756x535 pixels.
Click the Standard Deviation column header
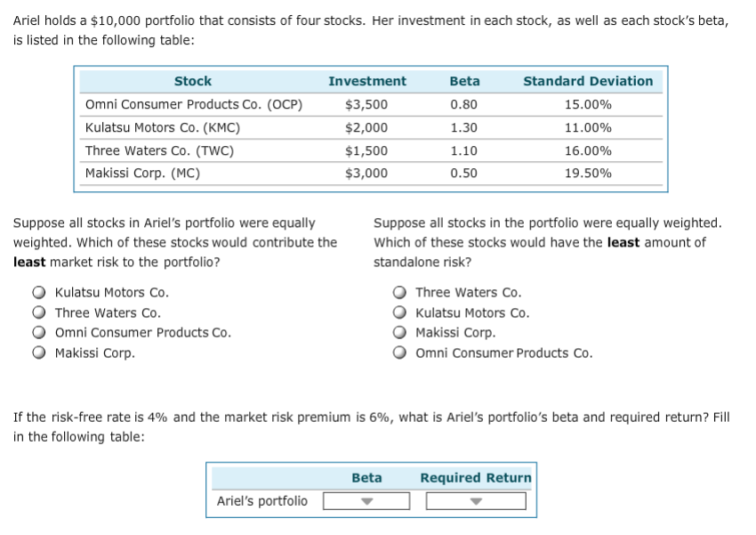click(586, 81)
